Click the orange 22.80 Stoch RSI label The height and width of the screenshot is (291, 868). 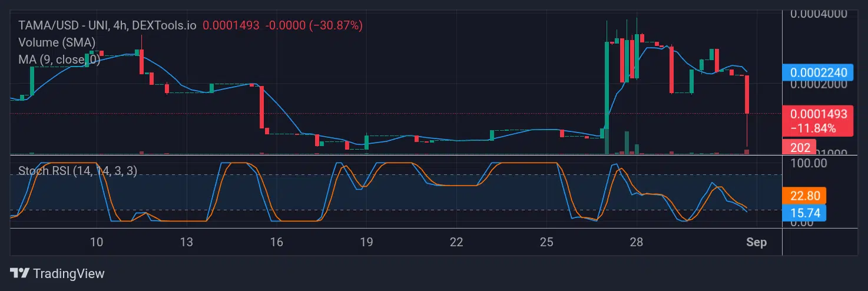click(804, 196)
